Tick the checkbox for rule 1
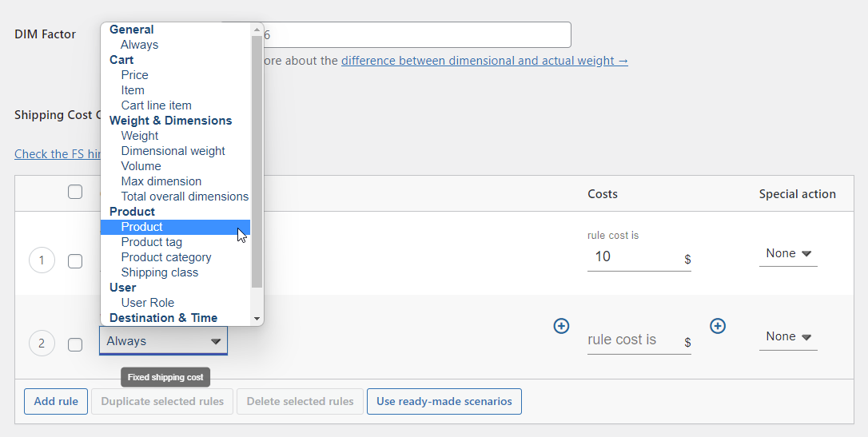The height and width of the screenshot is (437, 868). pos(75,261)
